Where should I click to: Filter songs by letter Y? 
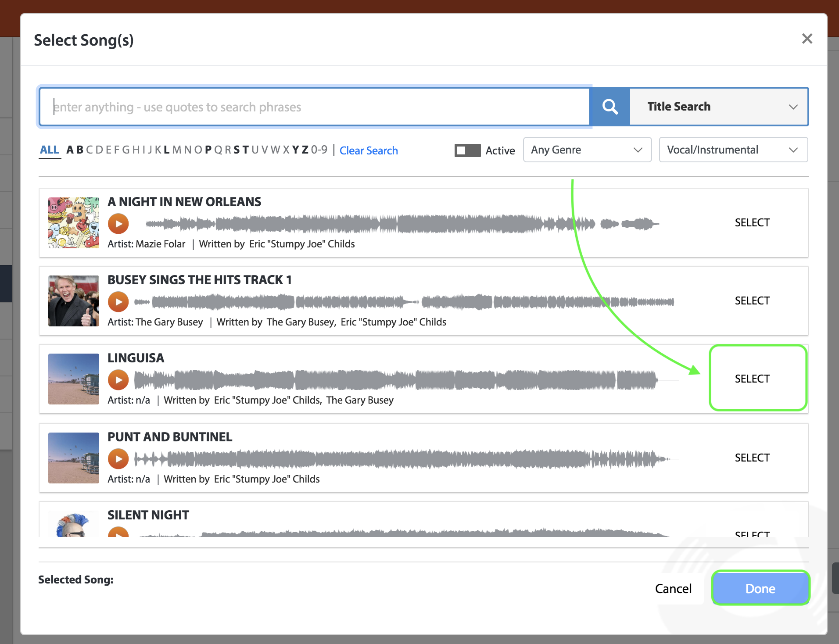(295, 150)
